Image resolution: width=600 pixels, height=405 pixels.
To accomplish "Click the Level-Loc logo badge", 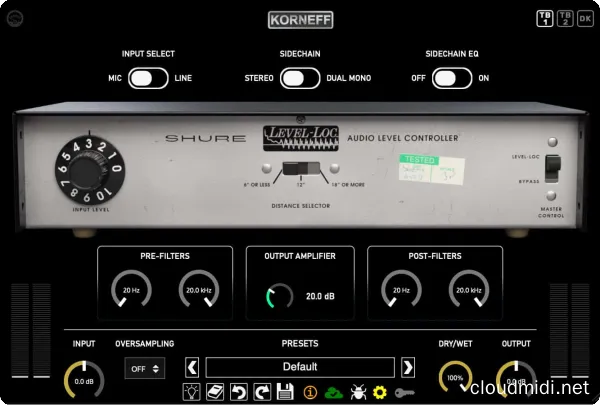I will click(x=301, y=138).
